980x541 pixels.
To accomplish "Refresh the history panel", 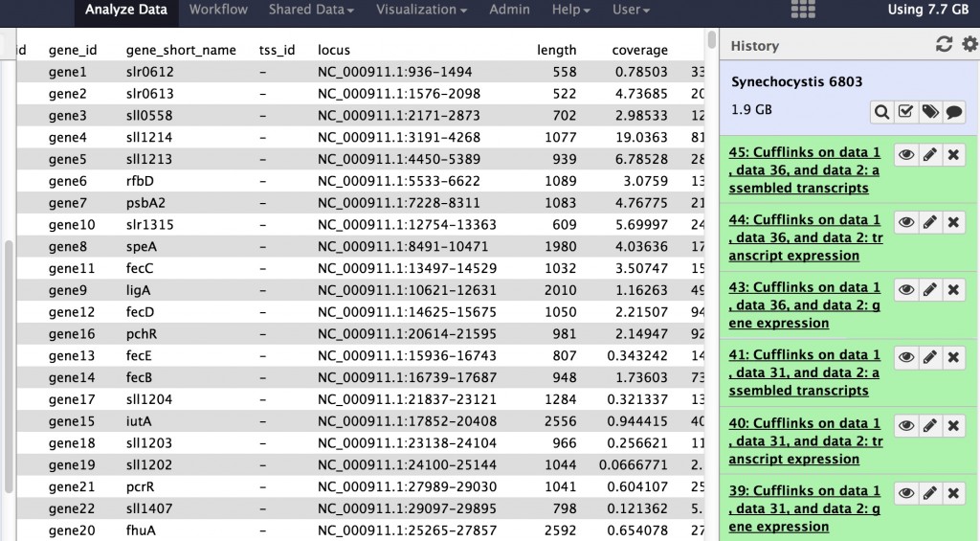I will (x=944, y=45).
